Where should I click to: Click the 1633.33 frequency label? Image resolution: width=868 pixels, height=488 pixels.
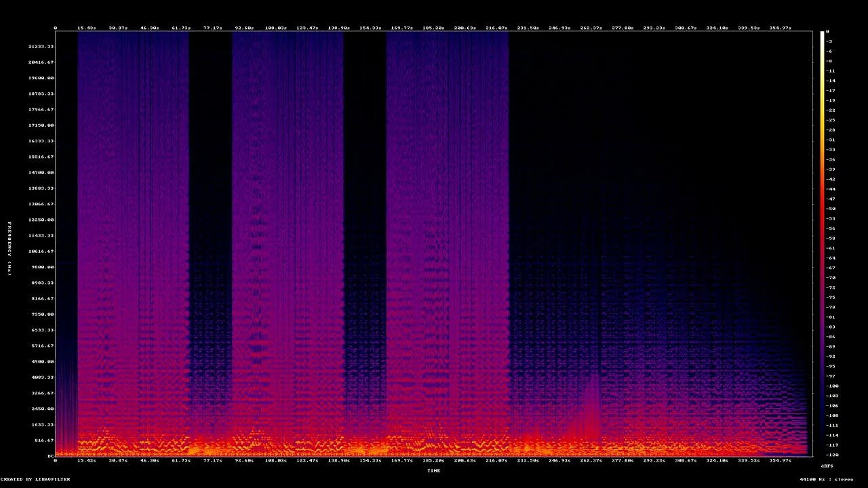[x=43, y=424]
